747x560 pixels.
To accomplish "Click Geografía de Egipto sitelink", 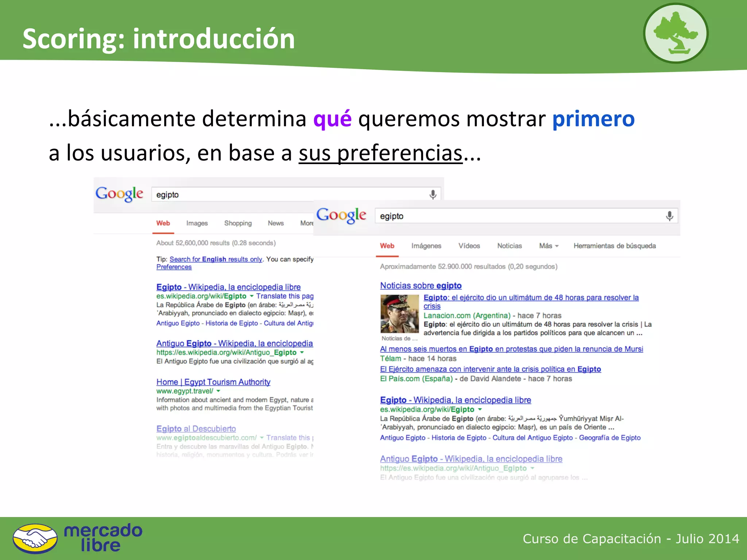I will pyautogui.click(x=610, y=438).
